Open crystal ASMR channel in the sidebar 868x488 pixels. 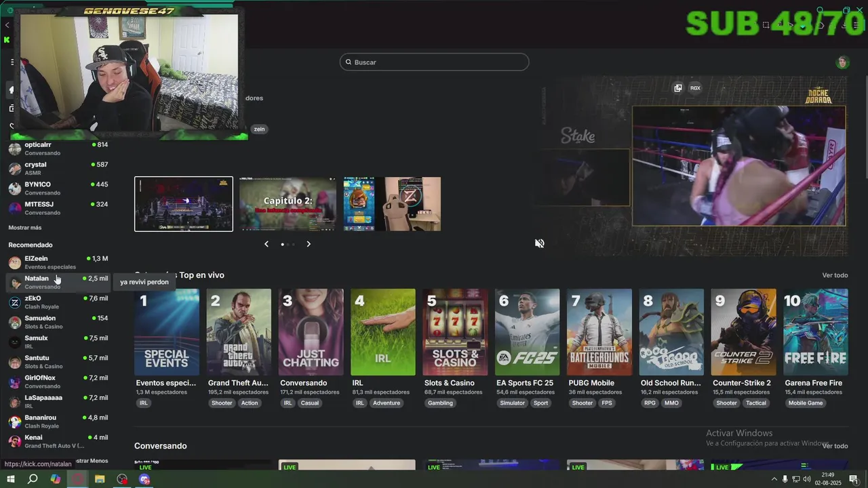pyautogui.click(x=58, y=168)
